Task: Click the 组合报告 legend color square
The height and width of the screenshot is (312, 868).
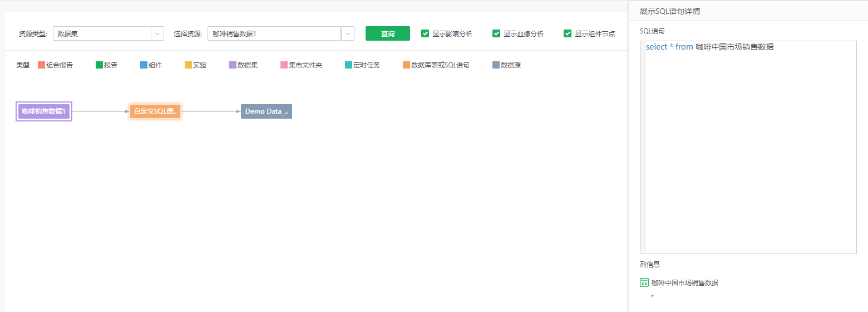Action: [41, 65]
